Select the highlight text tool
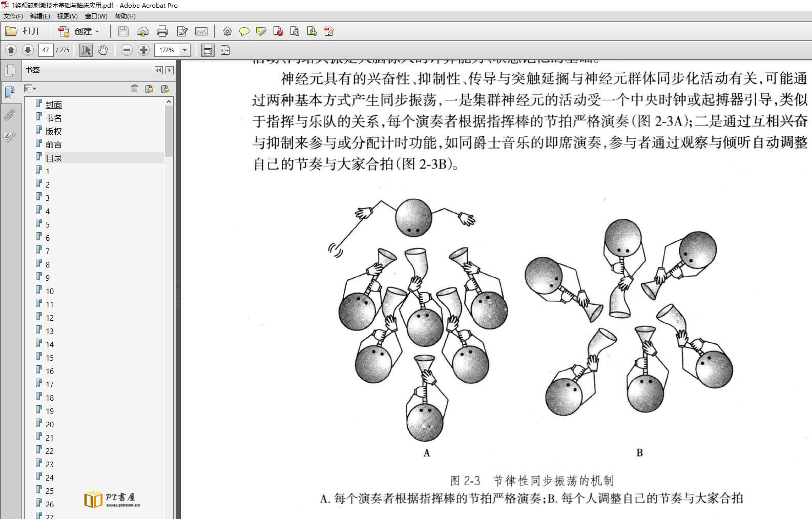The width and height of the screenshot is (812, 519). coord(261,31)
